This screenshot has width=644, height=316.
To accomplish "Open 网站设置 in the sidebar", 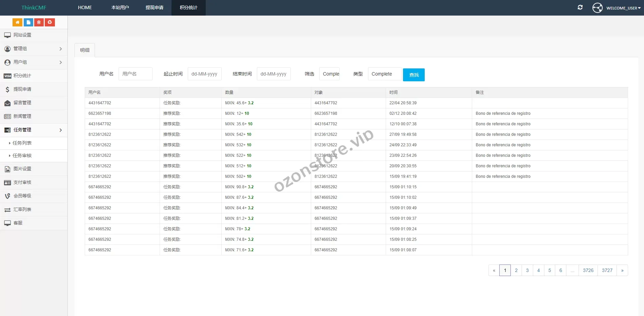I will [22, 35].
